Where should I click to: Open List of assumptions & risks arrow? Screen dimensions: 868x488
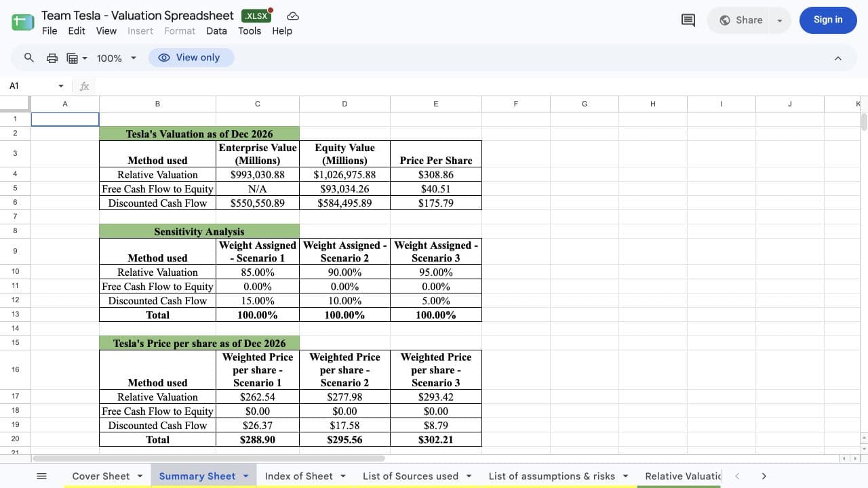click(x=625, y=476)
